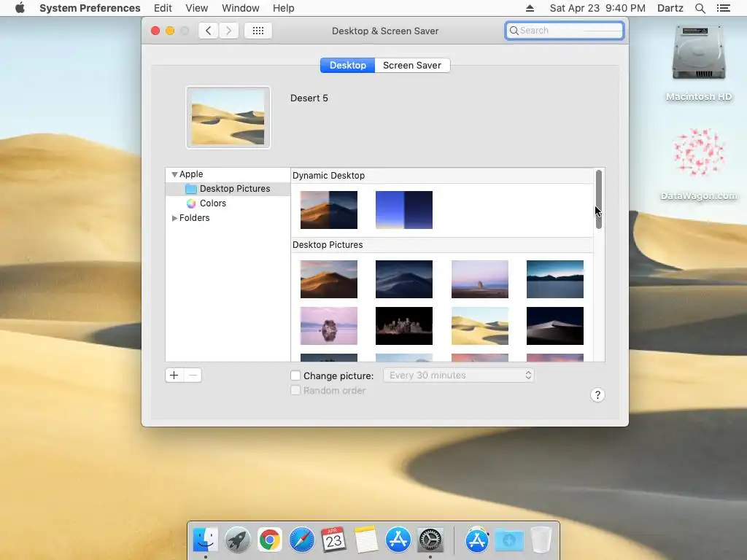The height and width of the screenshot is (560, 747).
Task: Go back with the left chevron button
Action: tap(208, 31)
